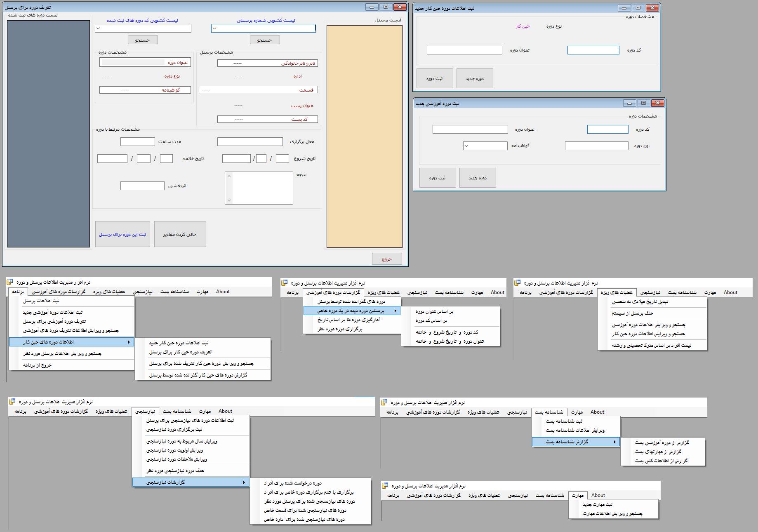Maximize the ثبت دوره آموزشی جدید window
This screenshot has height=532, width=758.
[643, 103]
